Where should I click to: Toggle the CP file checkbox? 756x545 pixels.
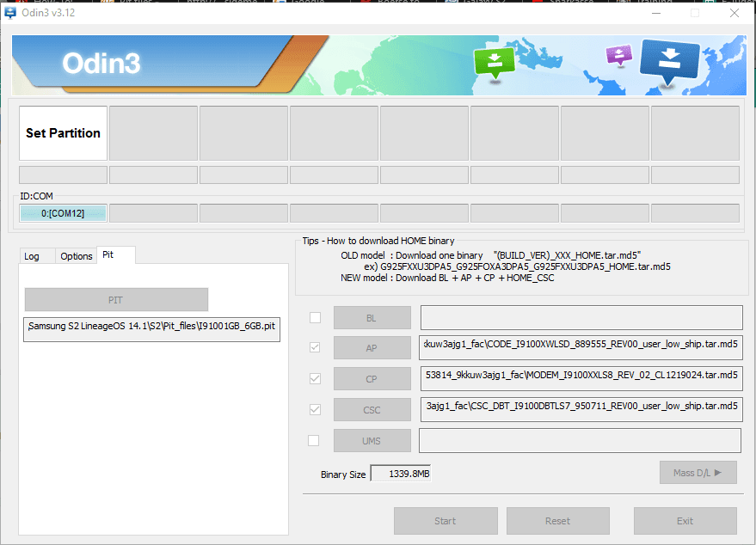point(315,379)
